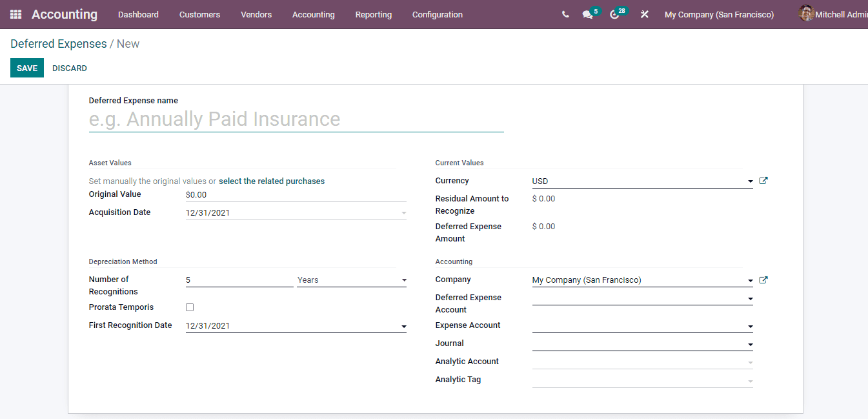Open the activities clock icon
Image resolution: width=868 pixels, height=419 pixels.
614,14
